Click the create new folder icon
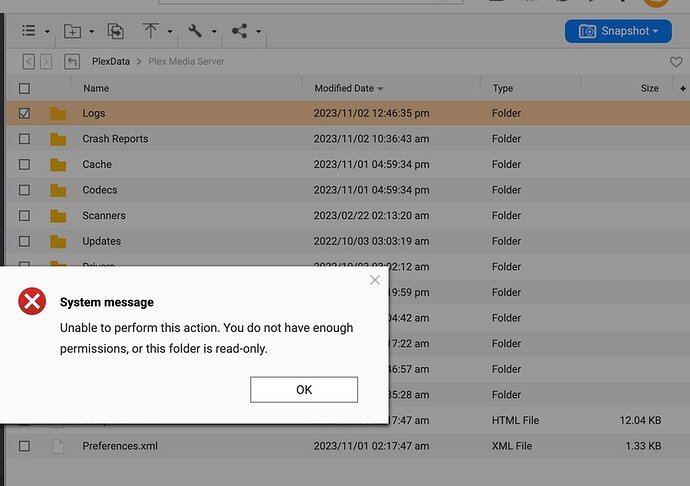The height and width of the screenshot is (486, 690). (x=72, y=31)
